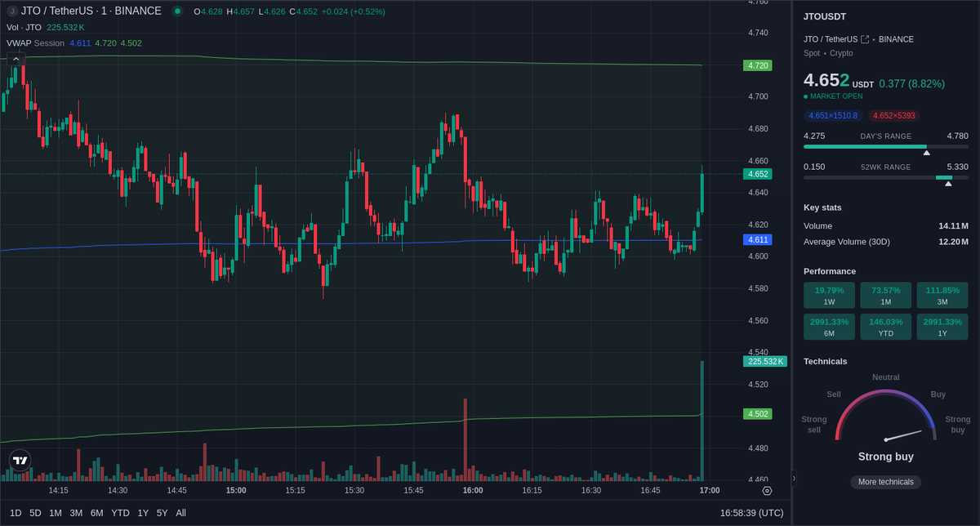Click the Key stats section heading
The image size is (980, 526).
tap(822, 207)
